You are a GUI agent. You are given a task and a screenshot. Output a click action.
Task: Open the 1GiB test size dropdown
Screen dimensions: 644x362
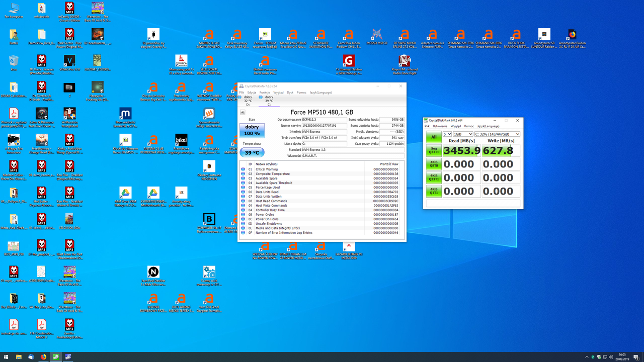click(463, 134)
